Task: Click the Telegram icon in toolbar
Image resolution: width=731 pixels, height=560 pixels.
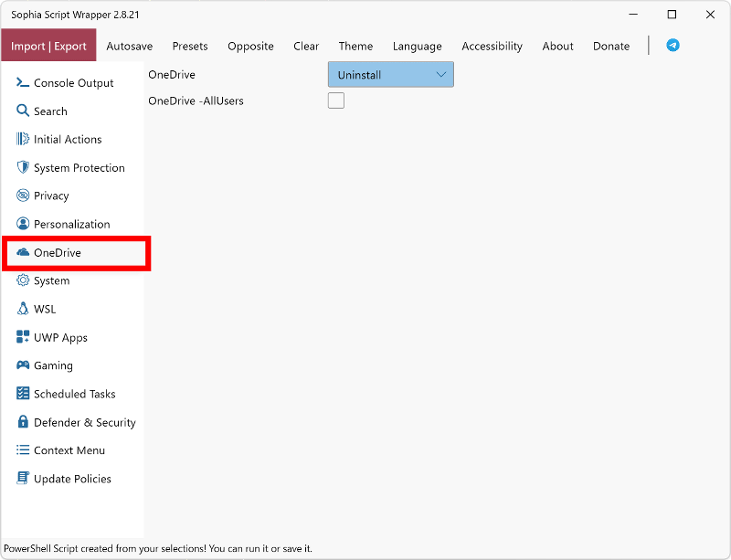Action: point(673,45)
